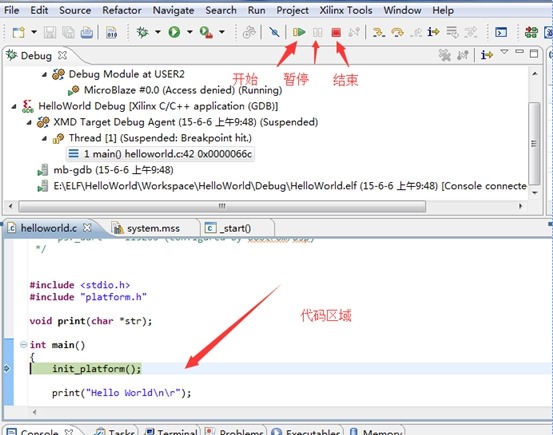553x435 pixels.
Task: Click the Suspend (pause) debug button
Action: pos(317,32)
